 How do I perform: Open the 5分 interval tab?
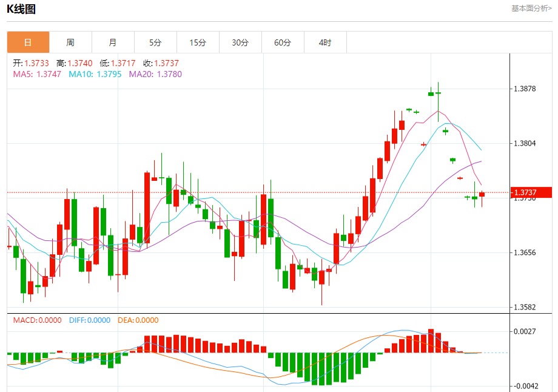click(x=155, y=42)
